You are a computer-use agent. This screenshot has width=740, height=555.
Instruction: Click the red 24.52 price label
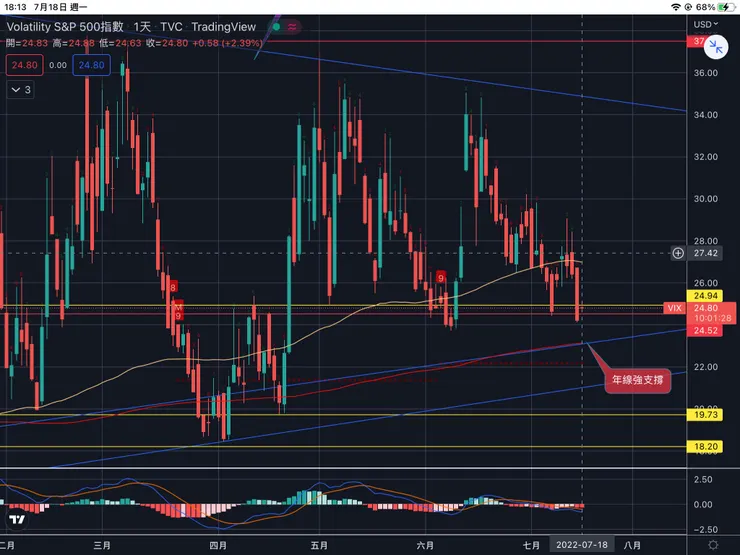coord(705,330)
